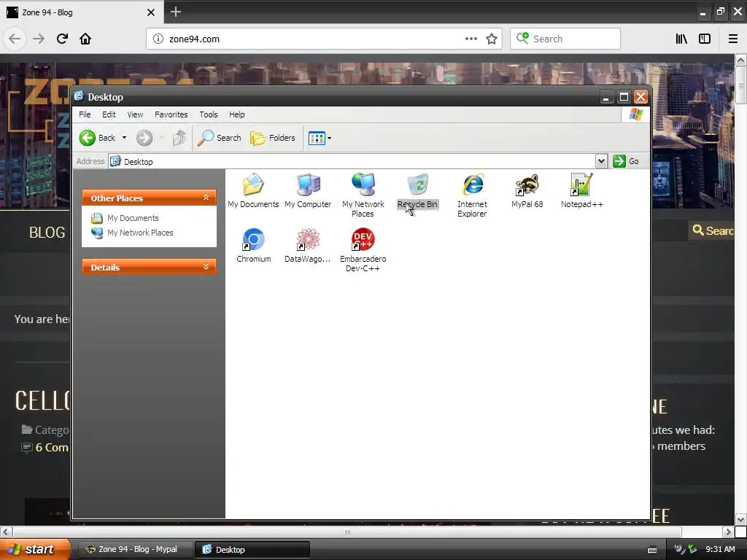Select the Chromium shortcut icon
Image resolution: width=747 pixels, height=560 pixels.
click(x=253, y=246)
